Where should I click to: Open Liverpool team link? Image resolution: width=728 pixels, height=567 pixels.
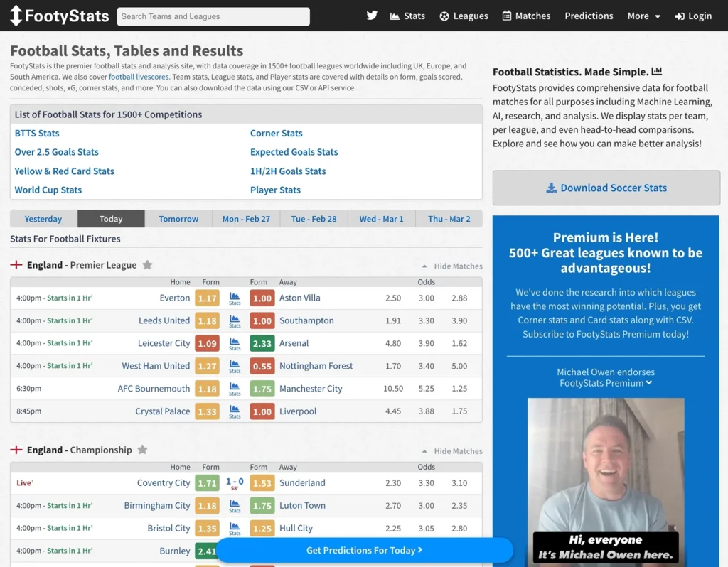coord(298,411)
